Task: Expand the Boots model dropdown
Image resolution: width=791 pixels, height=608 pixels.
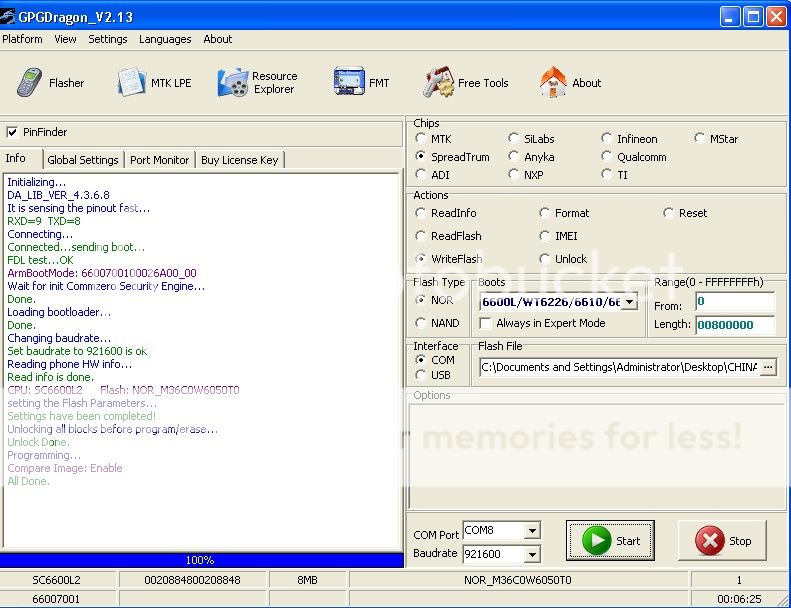Action: click(630, 302)
